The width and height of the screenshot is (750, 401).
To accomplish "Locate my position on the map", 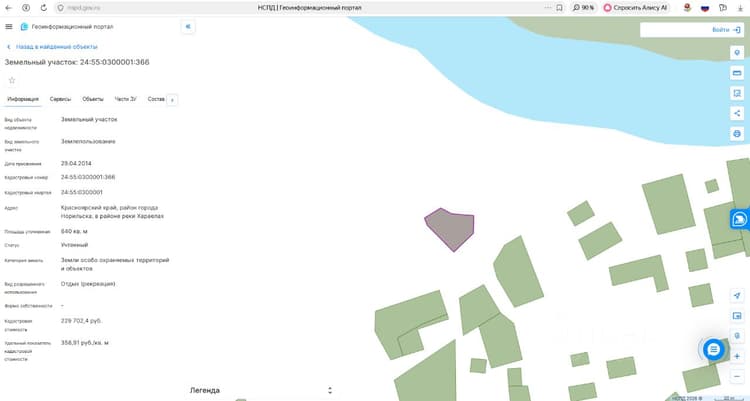I will point(737,296).
